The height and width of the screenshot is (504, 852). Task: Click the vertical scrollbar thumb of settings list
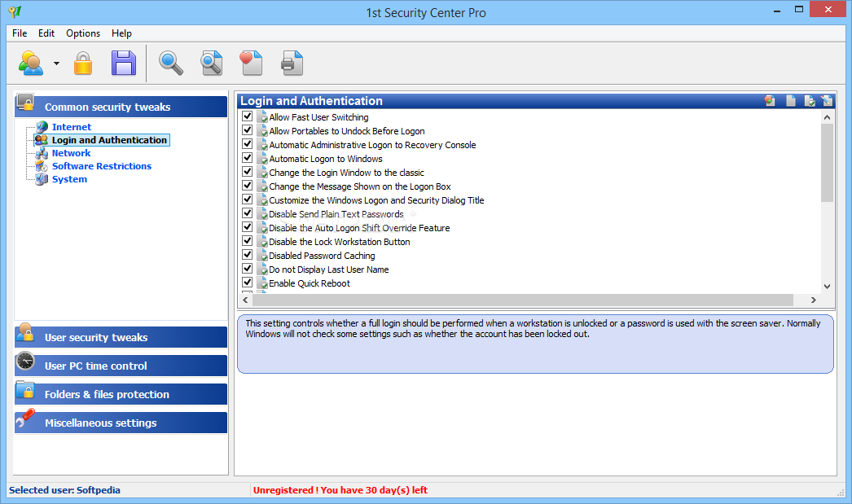coord(827,162)
